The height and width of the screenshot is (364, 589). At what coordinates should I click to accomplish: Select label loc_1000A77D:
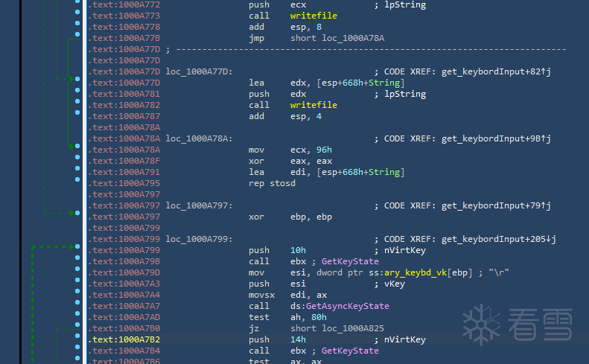click(x=199, y=71)
